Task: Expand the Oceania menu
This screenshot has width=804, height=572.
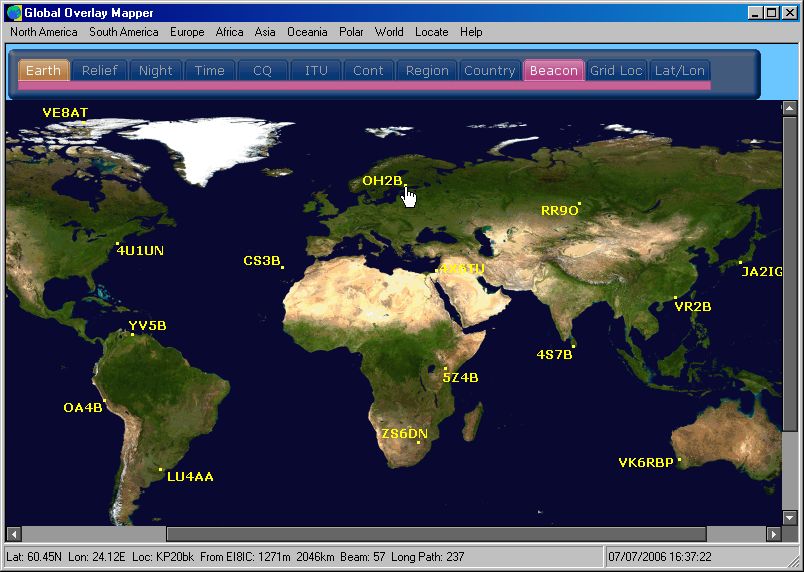Action: (307, 32)
